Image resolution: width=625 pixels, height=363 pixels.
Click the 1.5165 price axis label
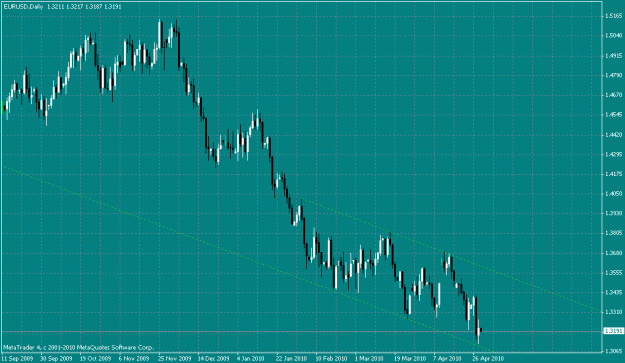pos(614,16)
